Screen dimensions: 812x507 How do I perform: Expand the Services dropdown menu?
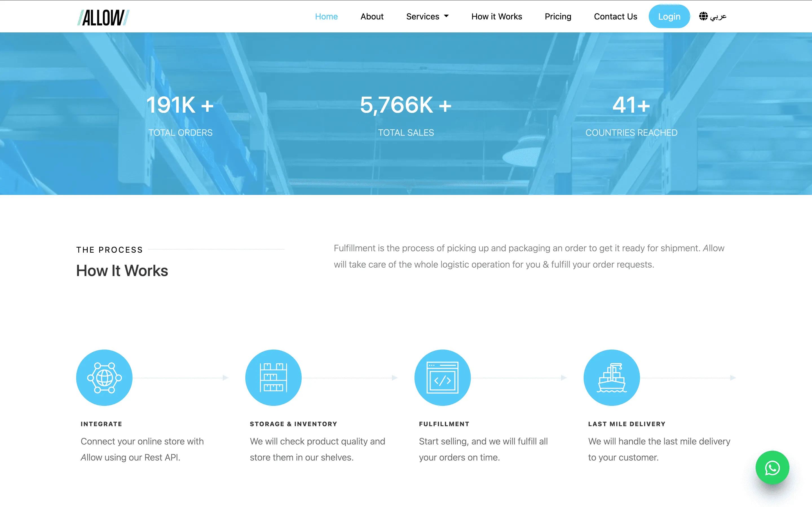pyautogui.click(x=422, y=16)
